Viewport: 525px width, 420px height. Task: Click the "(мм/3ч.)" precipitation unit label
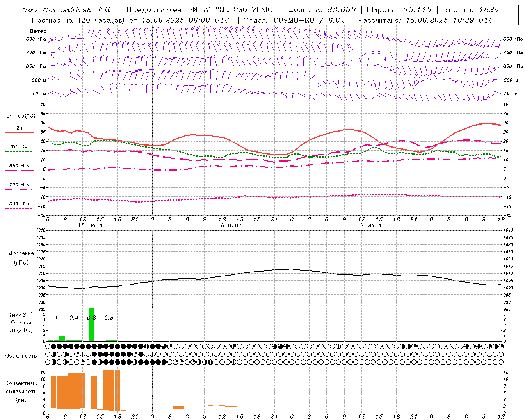[x=21, y=315]
